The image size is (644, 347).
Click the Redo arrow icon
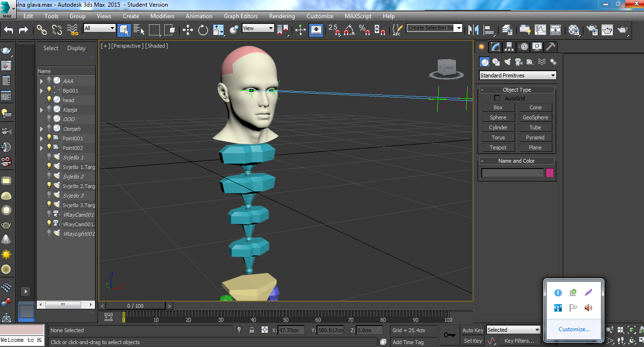[x=23, y=30]
